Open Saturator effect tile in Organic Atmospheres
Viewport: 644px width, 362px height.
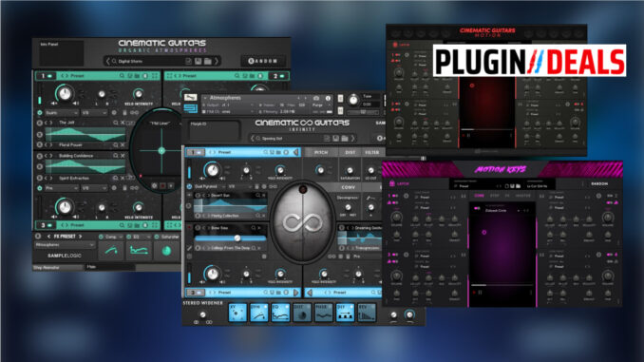tap(166, 250)
